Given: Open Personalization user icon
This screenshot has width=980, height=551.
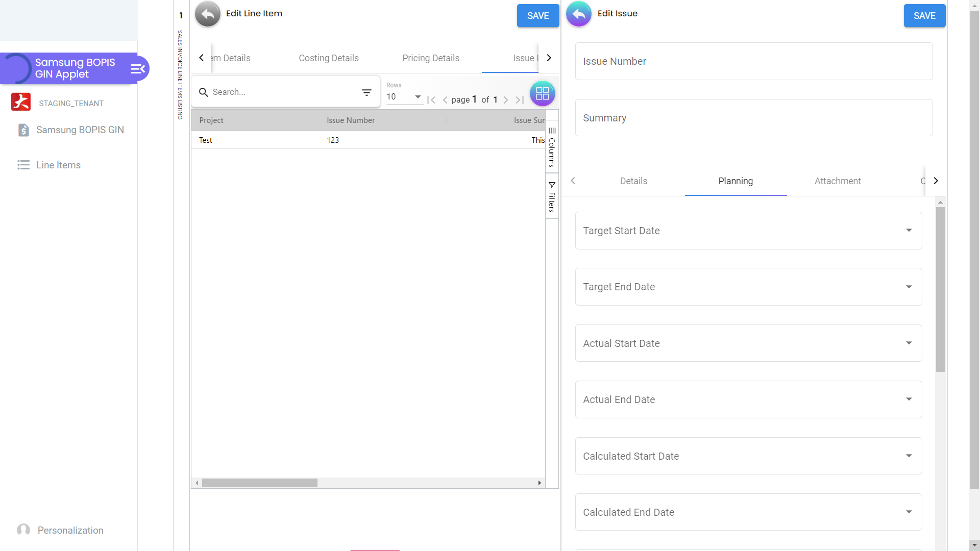Looking at the screenshot, I should click(x=23, y=530).
